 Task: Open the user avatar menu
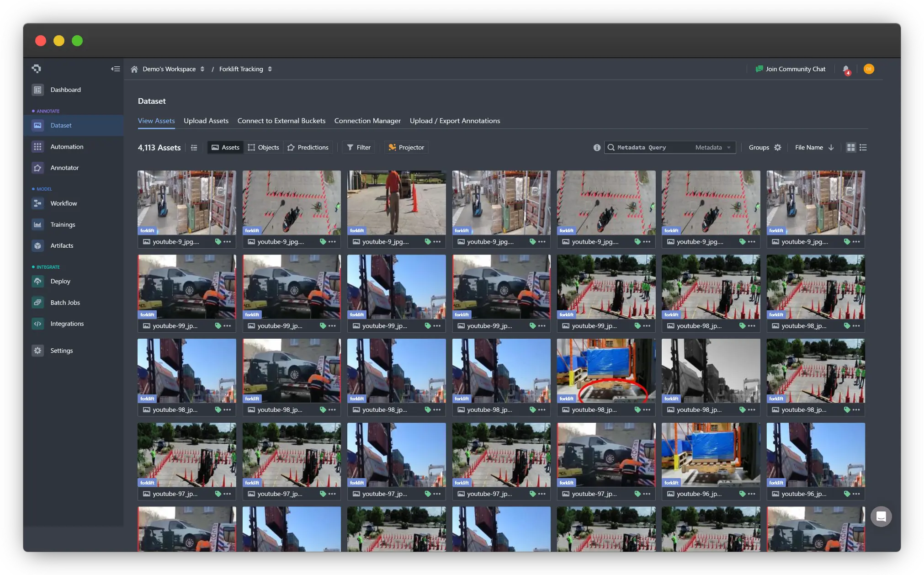point(869,69)
